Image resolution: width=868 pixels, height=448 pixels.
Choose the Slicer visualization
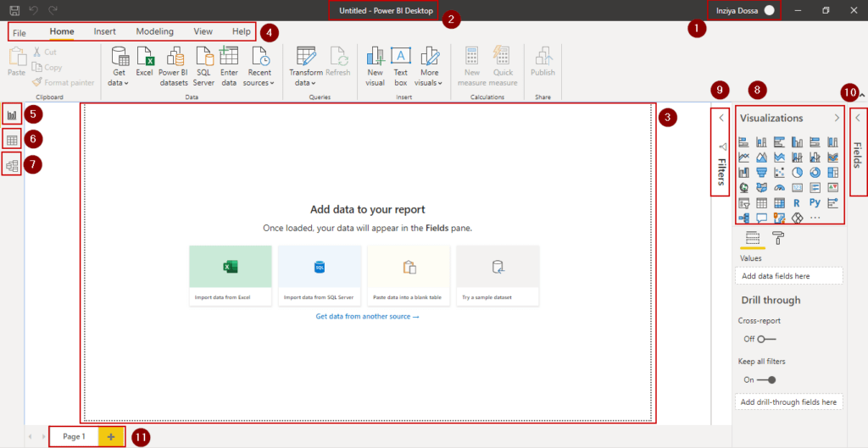coord(743,203)
